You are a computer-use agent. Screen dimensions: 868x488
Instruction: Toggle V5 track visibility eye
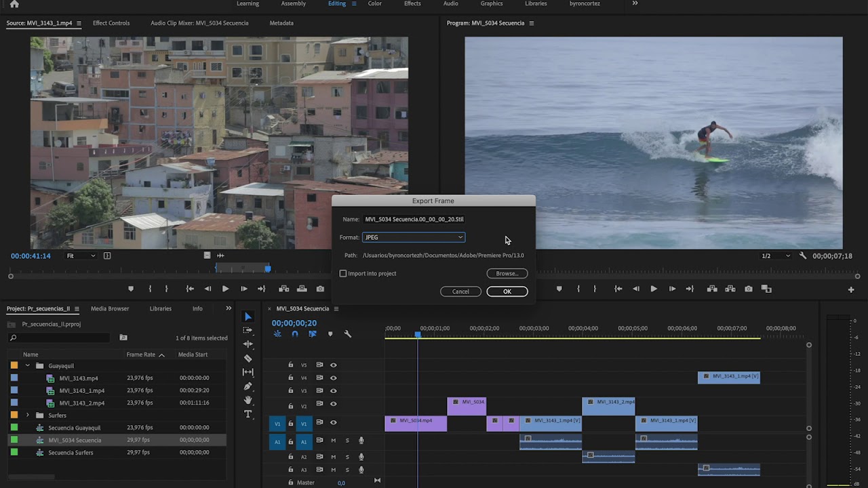[333, 365]
